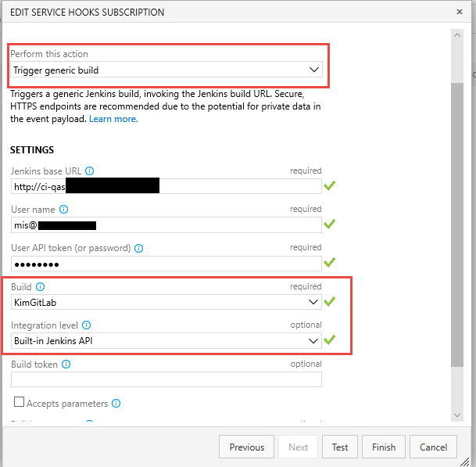Click info icon next to Jenkins base URL
Viewport: 476px width, 467px height.
tap(90, 171)
